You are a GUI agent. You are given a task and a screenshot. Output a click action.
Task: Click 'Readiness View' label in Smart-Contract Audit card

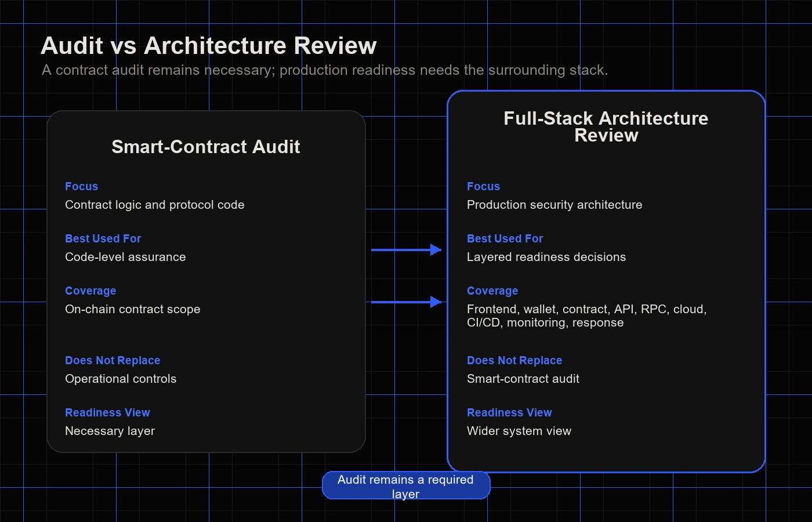click(107, 412)
